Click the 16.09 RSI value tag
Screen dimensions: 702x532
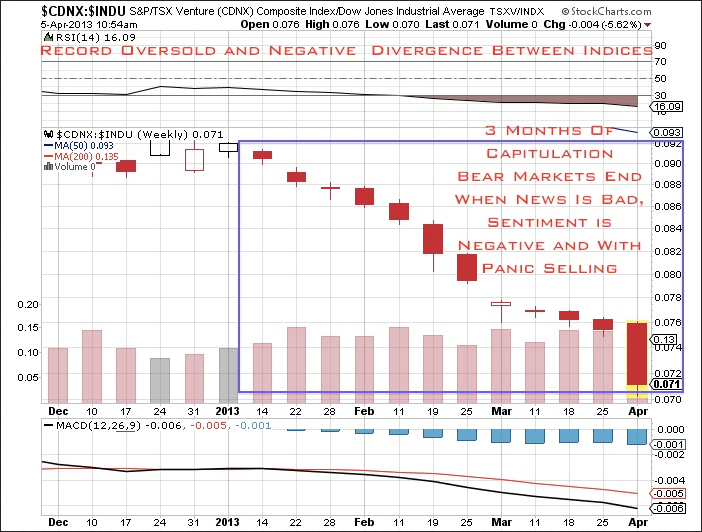pos(667,107)
